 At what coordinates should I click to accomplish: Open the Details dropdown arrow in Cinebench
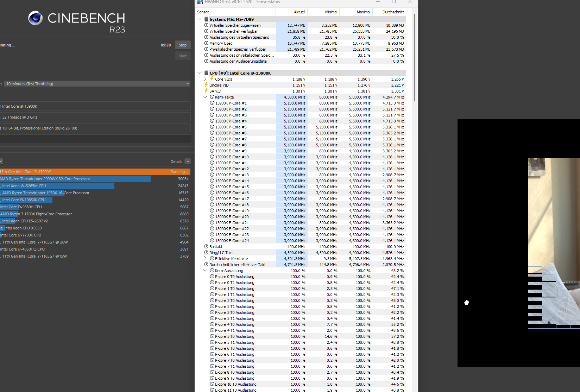point(188,162)
